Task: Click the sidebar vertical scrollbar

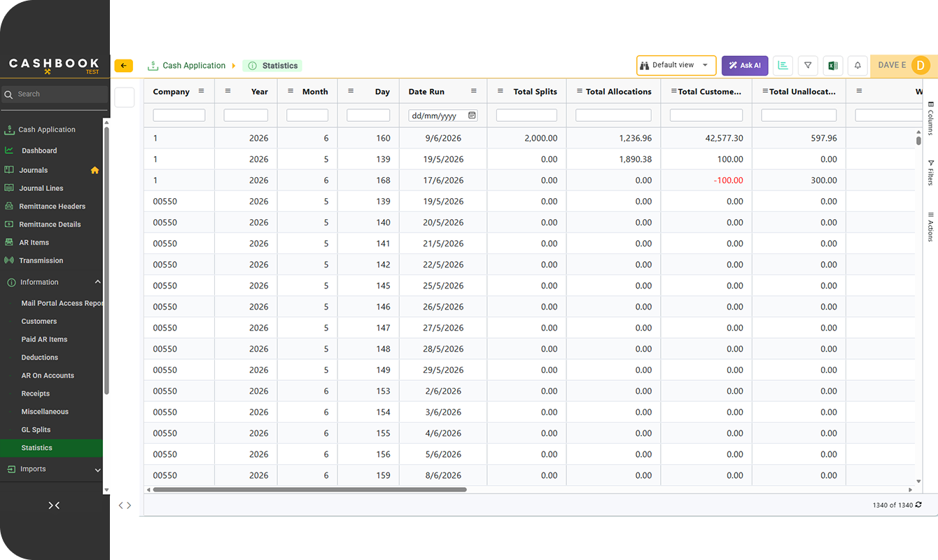Action: tap(106, 260)
